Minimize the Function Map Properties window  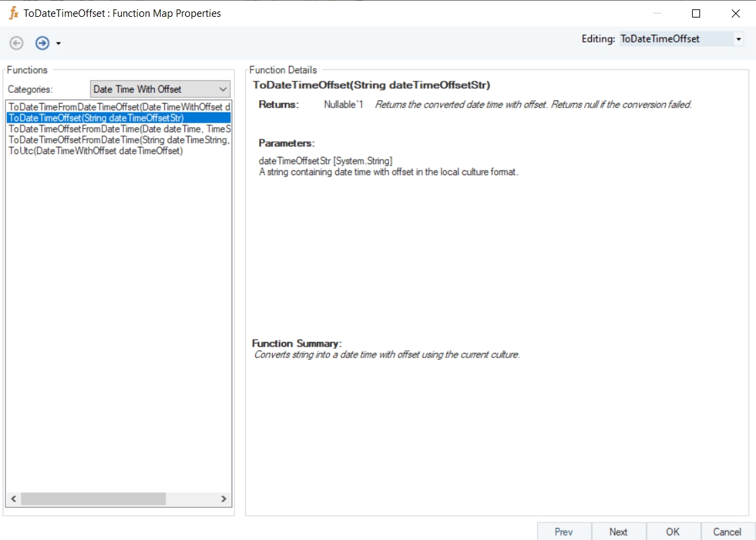click(x=656, y=13)
